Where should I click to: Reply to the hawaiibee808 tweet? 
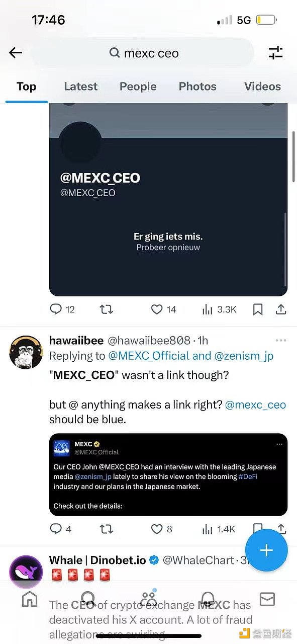[55, 529]
